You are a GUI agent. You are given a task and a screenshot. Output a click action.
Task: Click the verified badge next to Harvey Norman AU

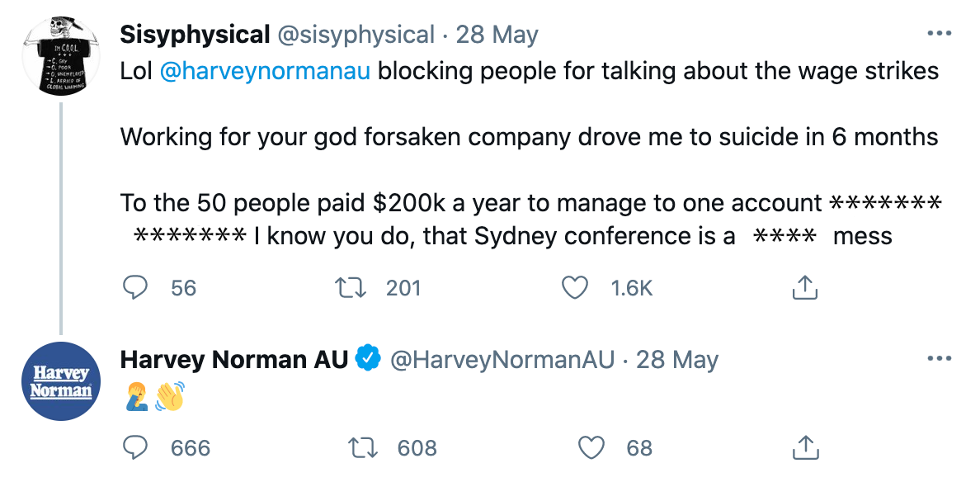tap(367, 360)
